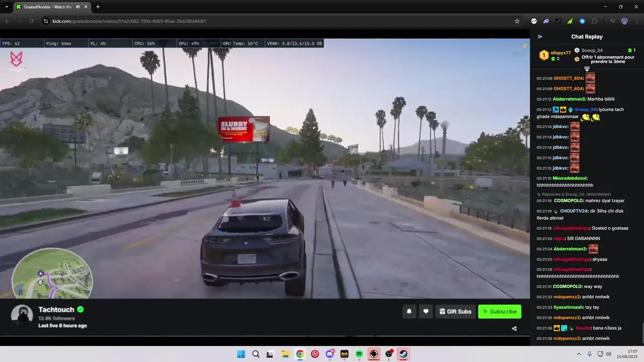Click Mouradabdaoui username in chat

(570, 178)
